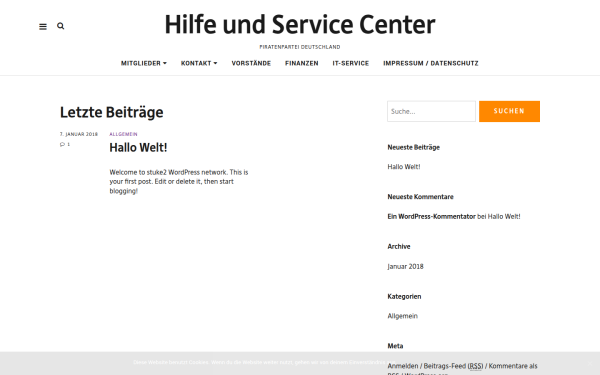Dismiss the cookie notice with X
600x375 pixels.
[x=590, y=363]
